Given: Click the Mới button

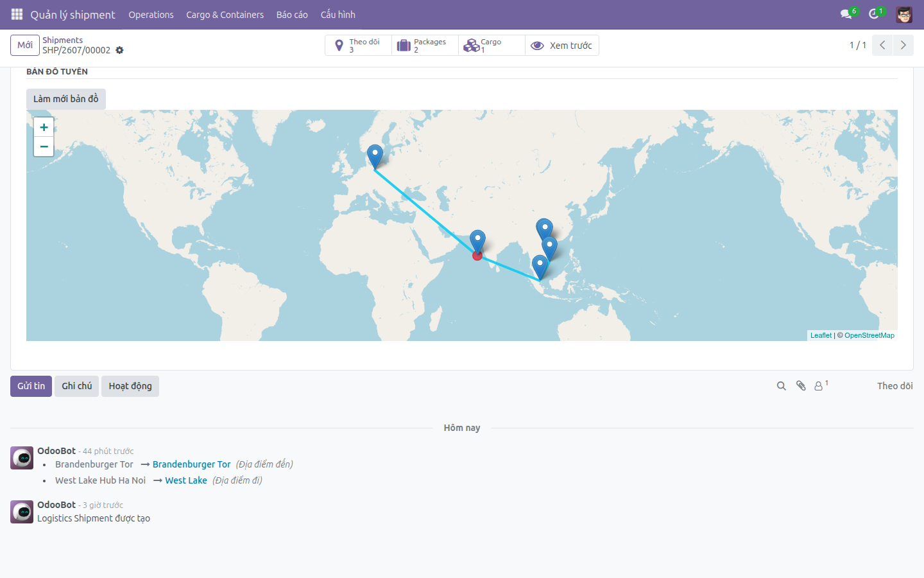Looking at the screenshot, I should tap(25, 45).
